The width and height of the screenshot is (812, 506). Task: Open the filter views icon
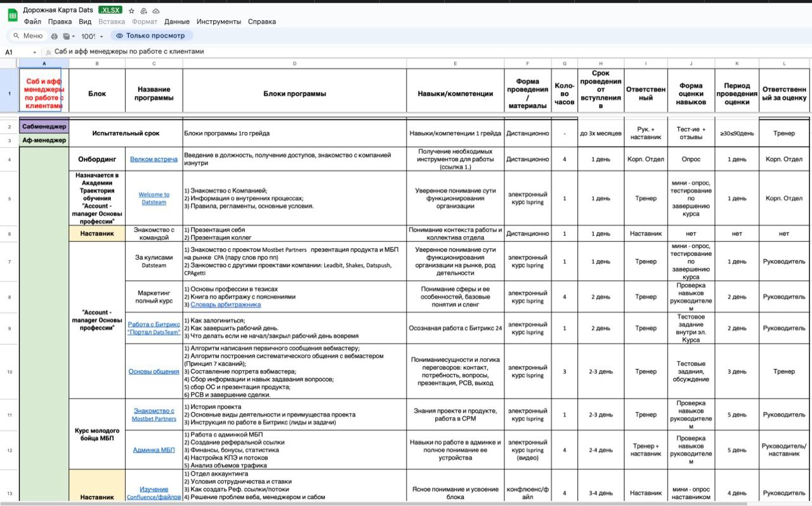click(x=67, y=36)
